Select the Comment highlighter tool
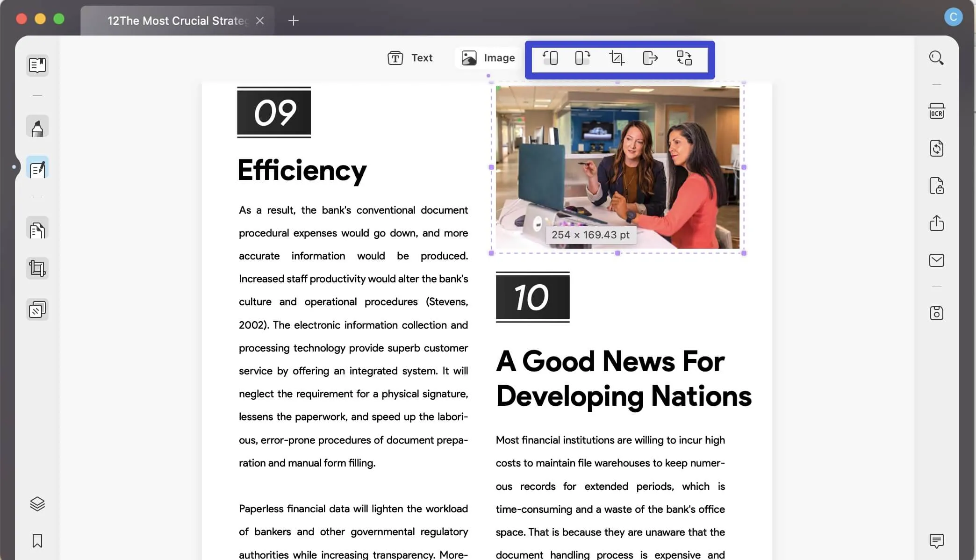This screenshot has height=560, width=976. pyautogui.click(x=37, y=127)
